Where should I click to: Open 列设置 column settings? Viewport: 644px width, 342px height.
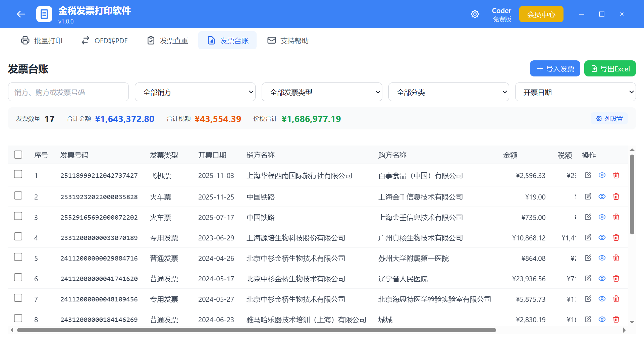pos(609,118)
